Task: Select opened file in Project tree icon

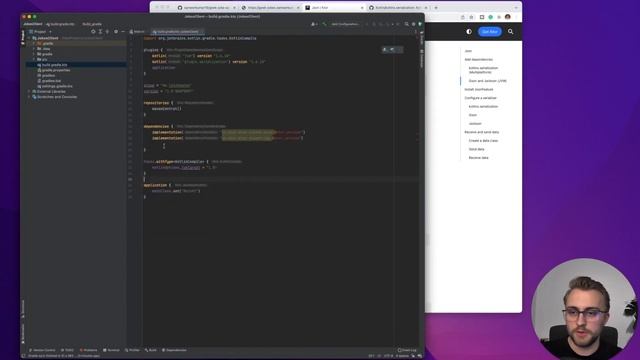Action: [93, 31]
